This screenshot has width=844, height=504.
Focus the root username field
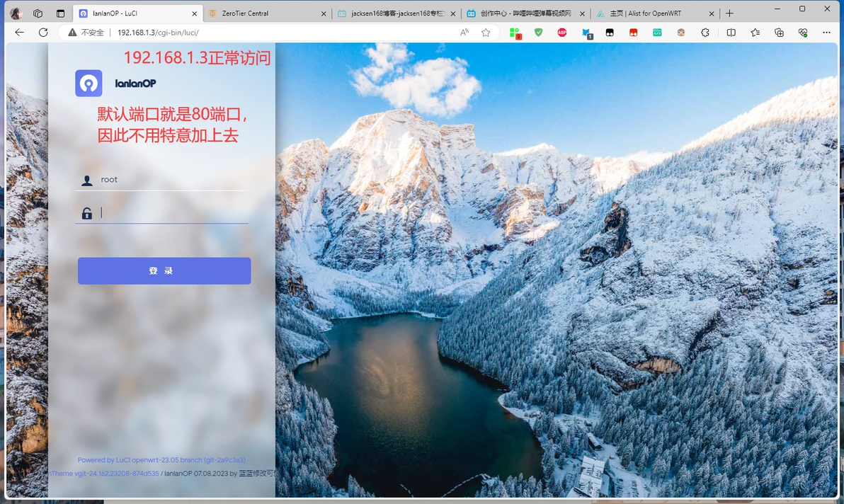(161, 180)
